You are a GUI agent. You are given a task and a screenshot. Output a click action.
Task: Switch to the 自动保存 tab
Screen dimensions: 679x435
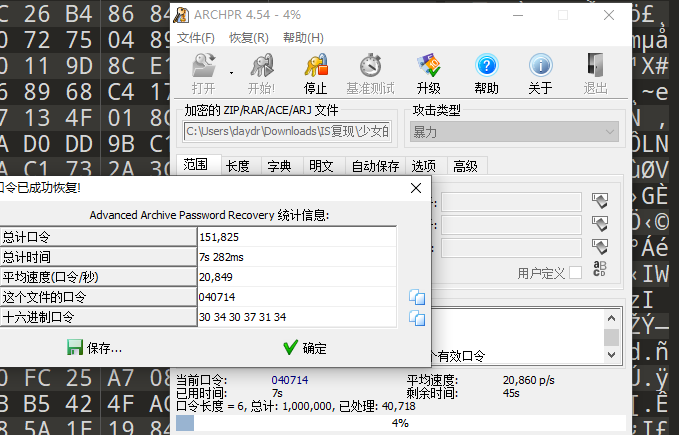point(375,166)
